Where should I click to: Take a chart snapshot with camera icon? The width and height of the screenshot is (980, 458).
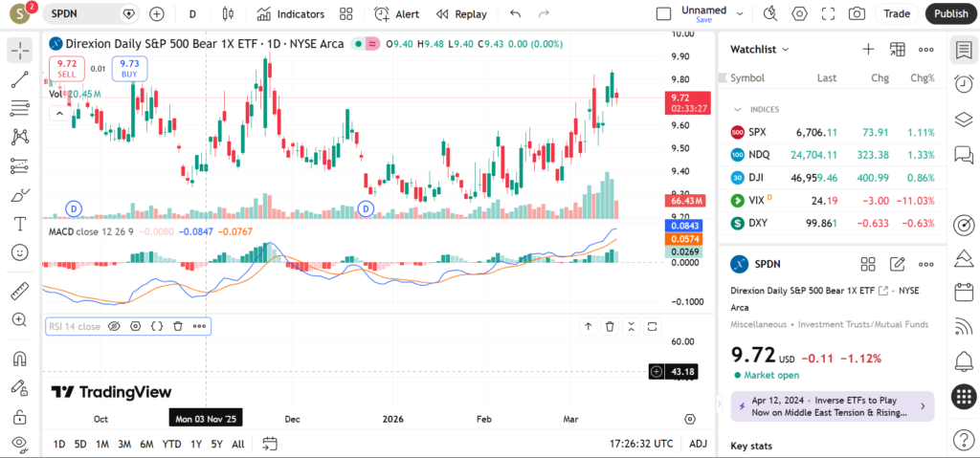(x=857, y=14)
